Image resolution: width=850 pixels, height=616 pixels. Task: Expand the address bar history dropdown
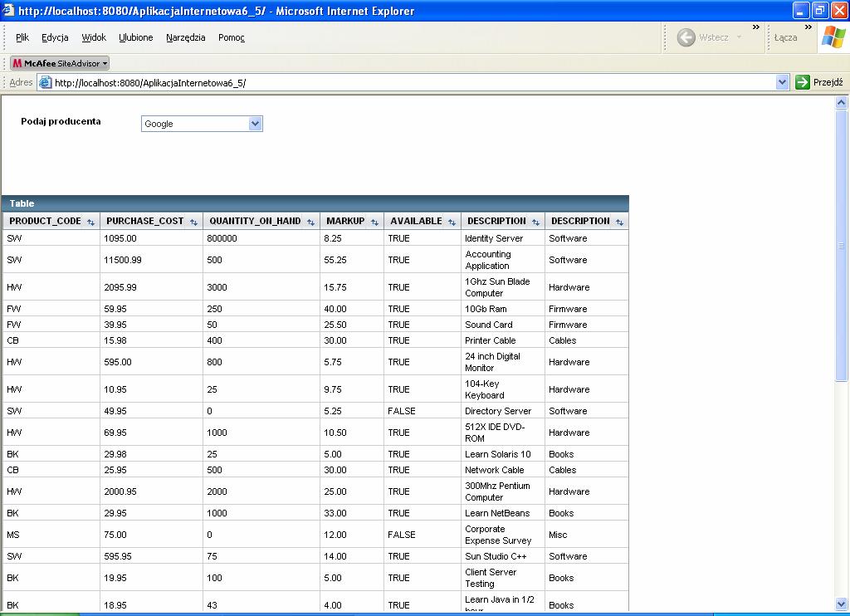point(782,82)
